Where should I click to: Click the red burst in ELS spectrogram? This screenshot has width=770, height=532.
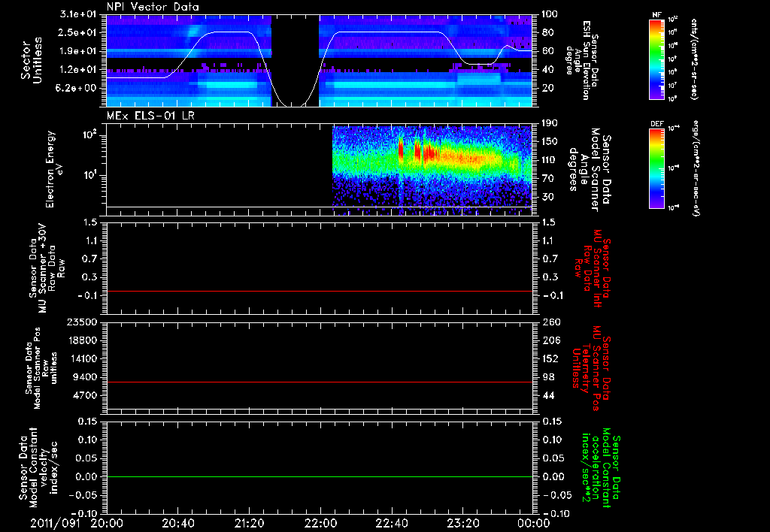click(401, 150)
